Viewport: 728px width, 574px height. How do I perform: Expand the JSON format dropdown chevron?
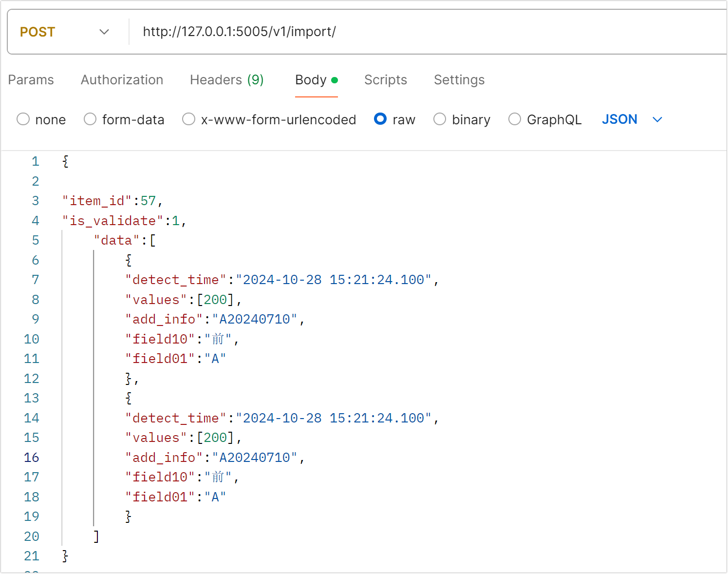pos(657,120)
